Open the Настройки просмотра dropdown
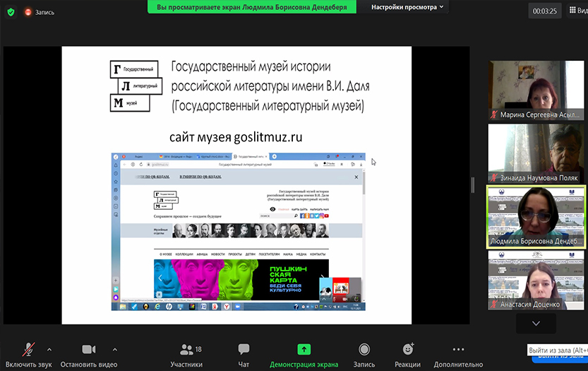 pos(408,7)
